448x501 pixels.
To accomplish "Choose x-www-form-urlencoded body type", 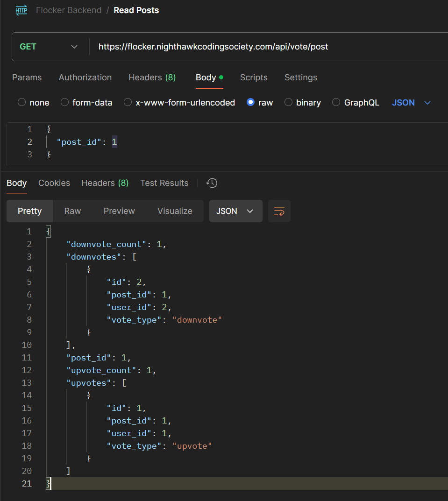I will coord(128,103).
